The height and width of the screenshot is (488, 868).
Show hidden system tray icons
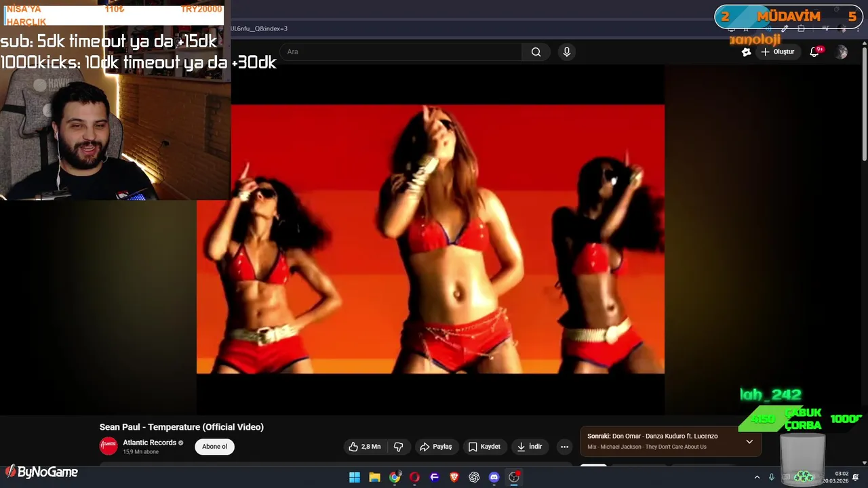(x=757, y=477)
